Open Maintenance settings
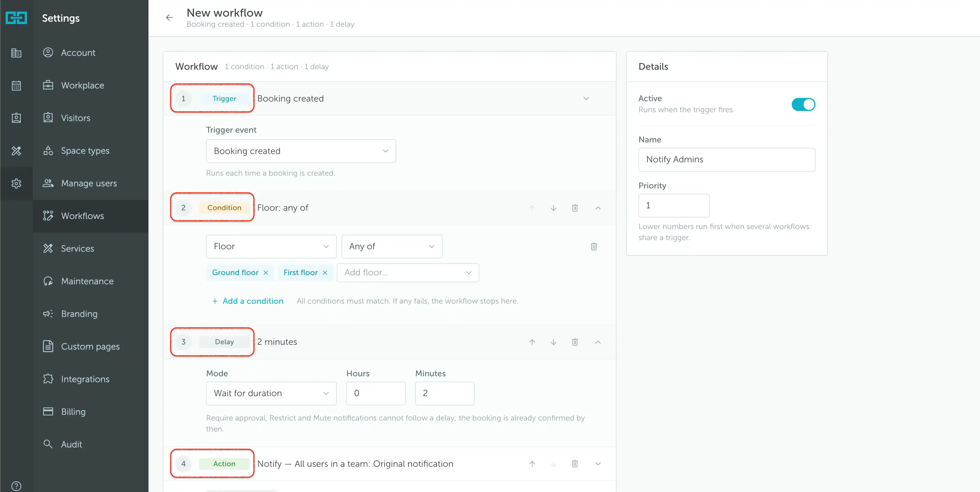The width and height of the screenshot is (980, 492). coord(91,281)
